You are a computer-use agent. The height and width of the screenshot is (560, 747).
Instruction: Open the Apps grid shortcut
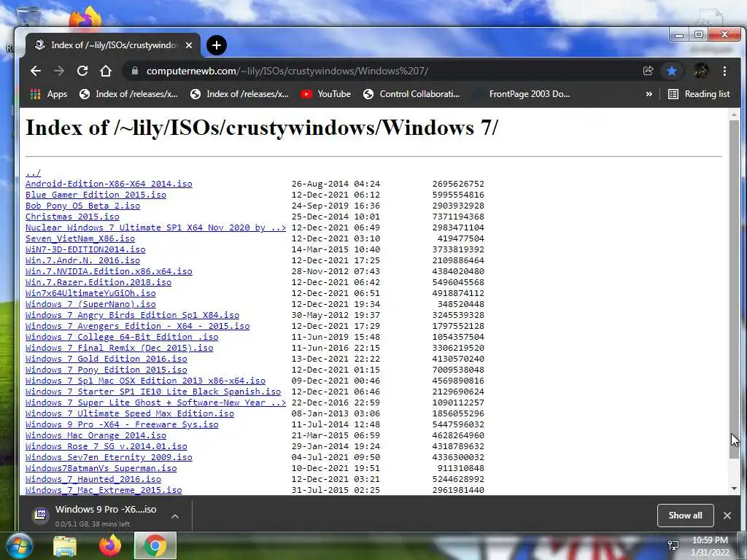(x=49, y=94)
